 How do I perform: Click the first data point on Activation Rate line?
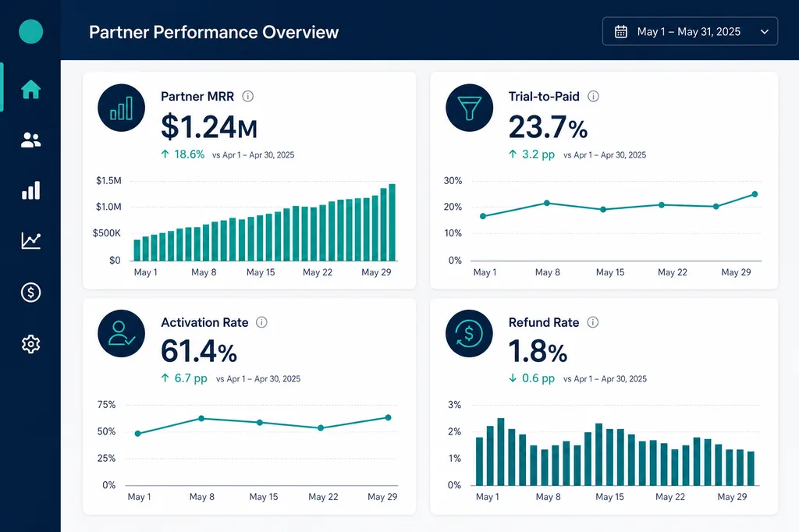point(137,434)
